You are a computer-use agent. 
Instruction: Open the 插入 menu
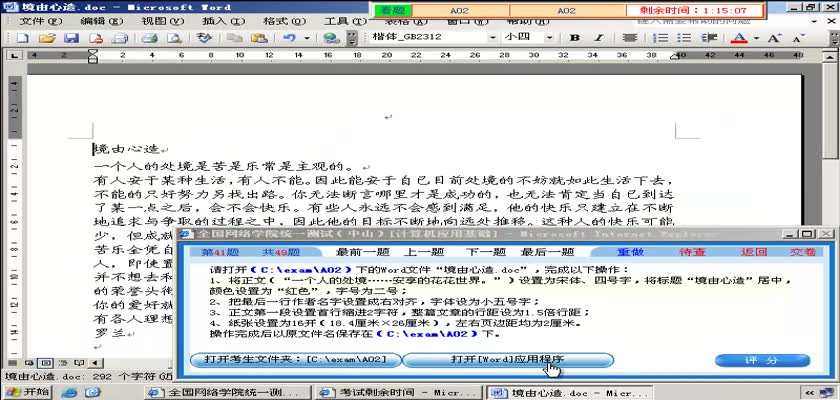click(x=223, y=21)
